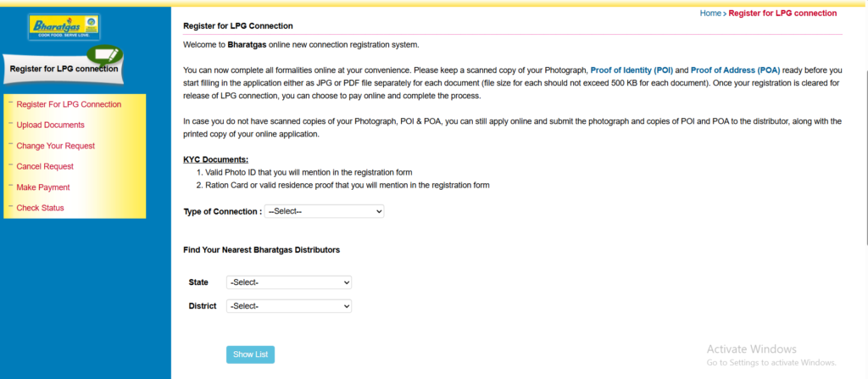
Task: Open the Proof of Identity (POI) link
Action: [x=632, y=70]
